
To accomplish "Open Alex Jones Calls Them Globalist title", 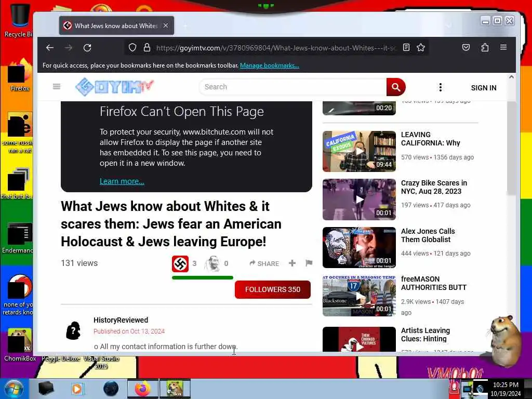I will 428,235.
